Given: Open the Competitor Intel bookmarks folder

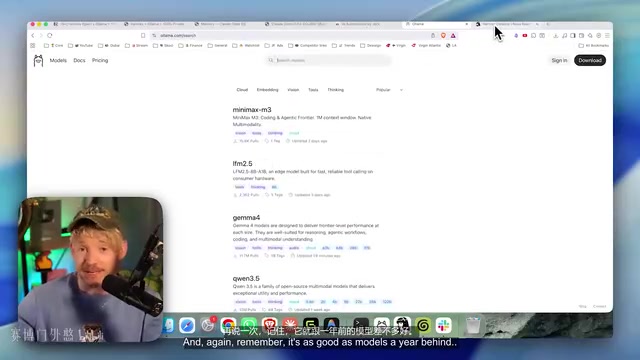Looking at the screenshot, I should point(307,45).
